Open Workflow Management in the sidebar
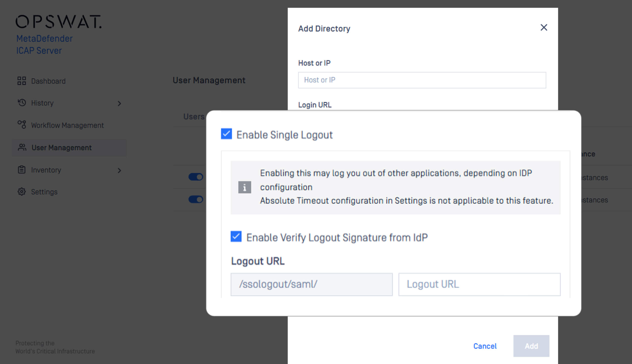This screenshot has width=632, height=364. tap(67, 125)
